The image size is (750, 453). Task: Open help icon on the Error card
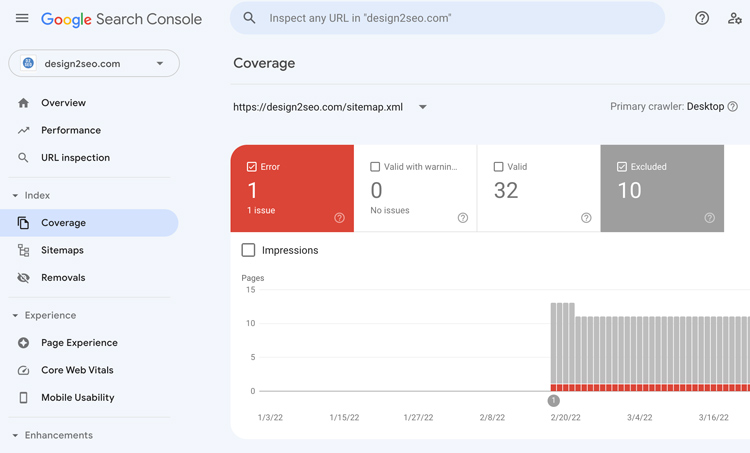339,218
